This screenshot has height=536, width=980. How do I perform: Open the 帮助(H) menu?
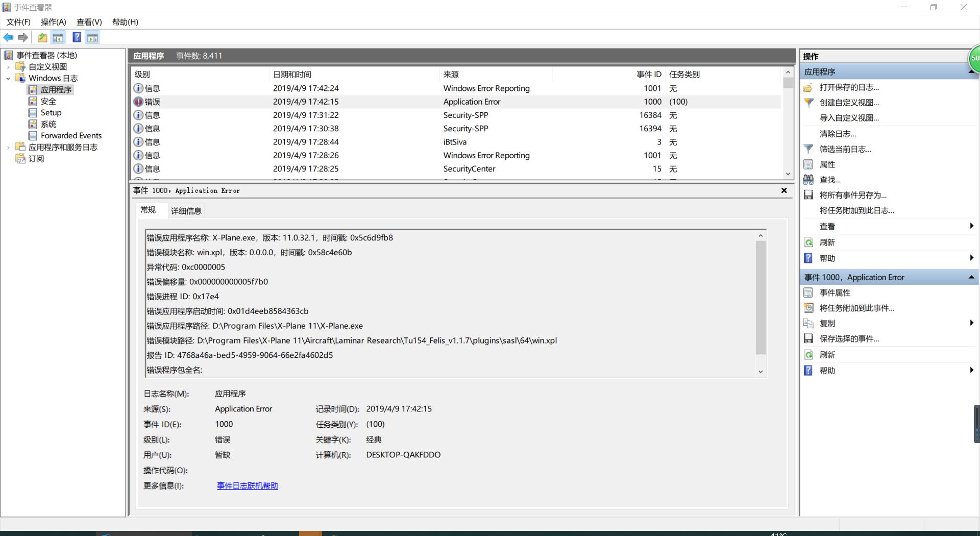[x=125, y=22]
